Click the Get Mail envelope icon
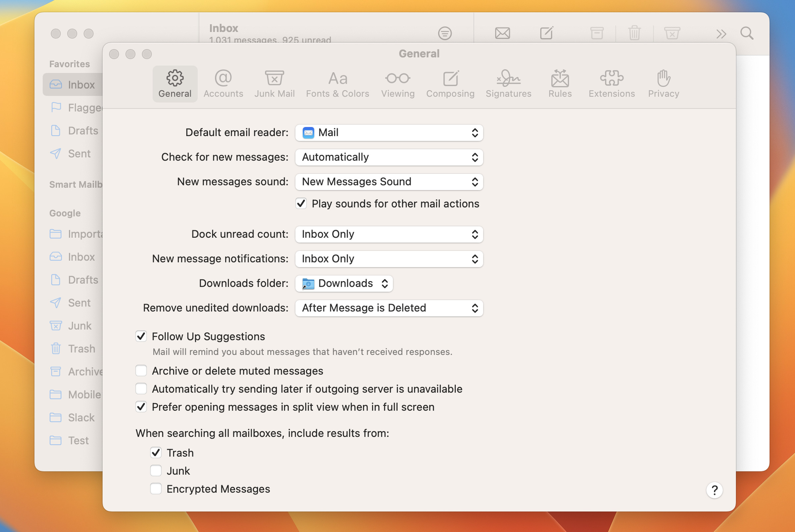795x532 pixels. 502,33
